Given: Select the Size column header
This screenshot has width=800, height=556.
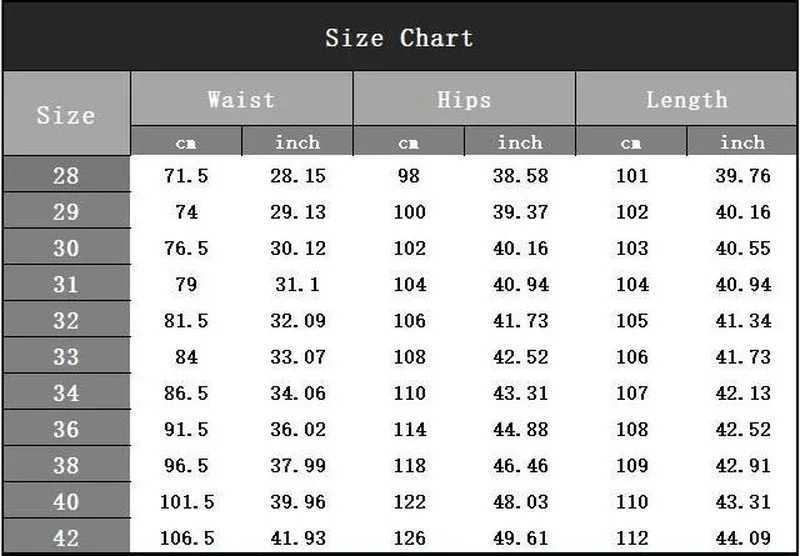Looking at the screenshot, I should pyautogui.click(x=66, y=114).
